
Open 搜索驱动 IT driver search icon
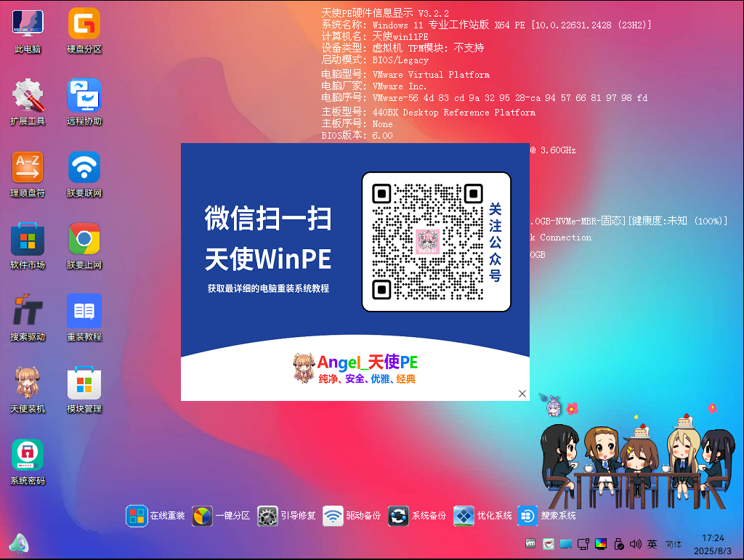pyautogui.click(x=28, y=318)
